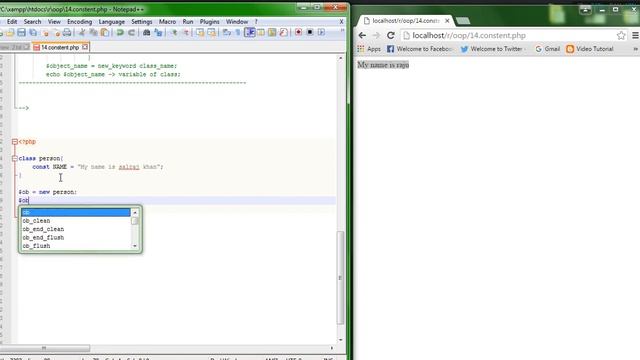Save the file using the Save icon

pos(21,32)
